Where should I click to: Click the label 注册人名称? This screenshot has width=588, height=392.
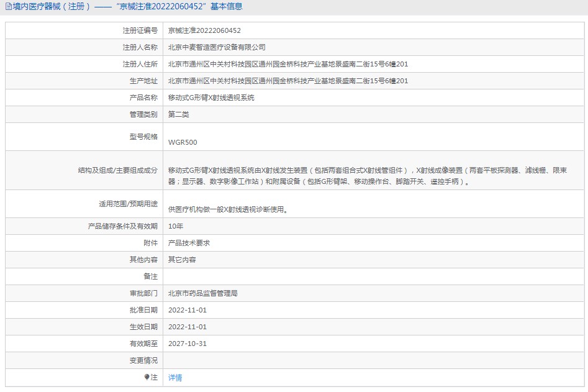click(140, 47)
